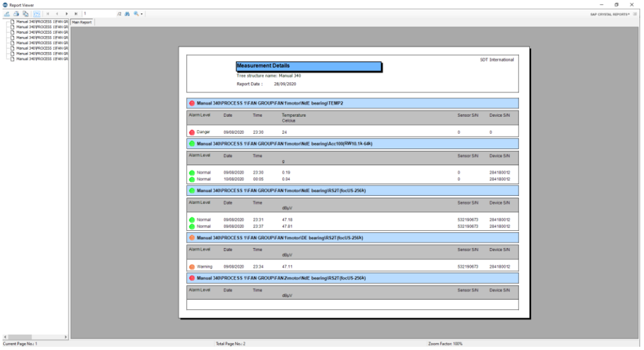This screenshot has width=644, height=350.
Task: Go to the first page
Action: click(48, 13)
